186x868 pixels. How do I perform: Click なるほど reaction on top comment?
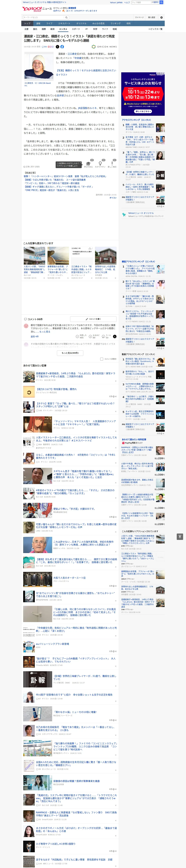pos(94,336)
